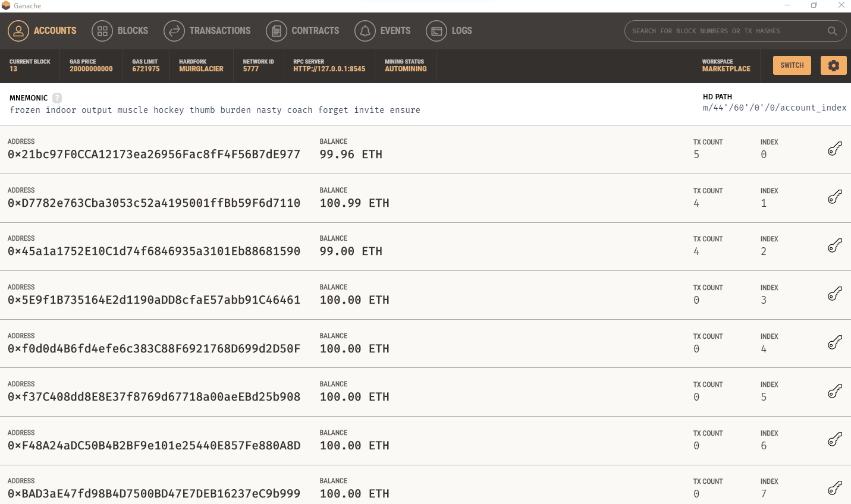Show private key for account index 5
The height and width of the screenshot is (504, 851).
click(835, 391)
